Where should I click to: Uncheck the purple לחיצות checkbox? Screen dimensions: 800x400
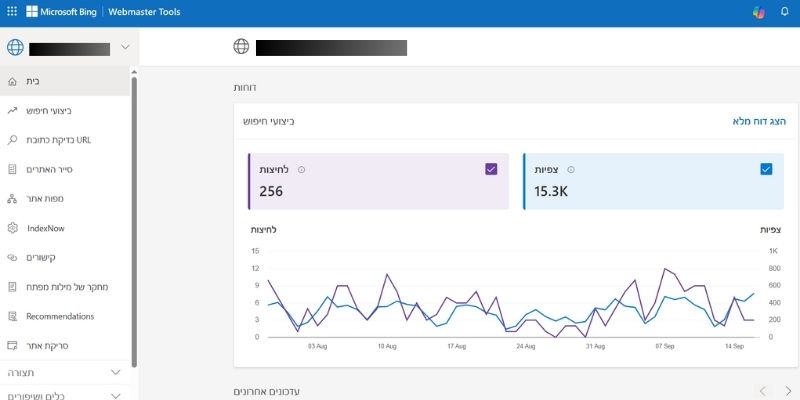(x=490, y=169)
